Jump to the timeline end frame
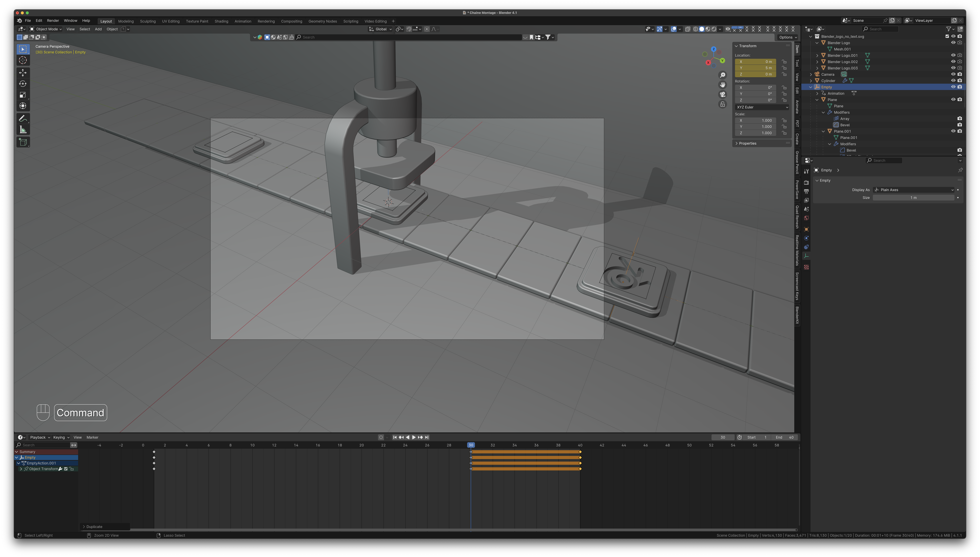 pos(427,437)
